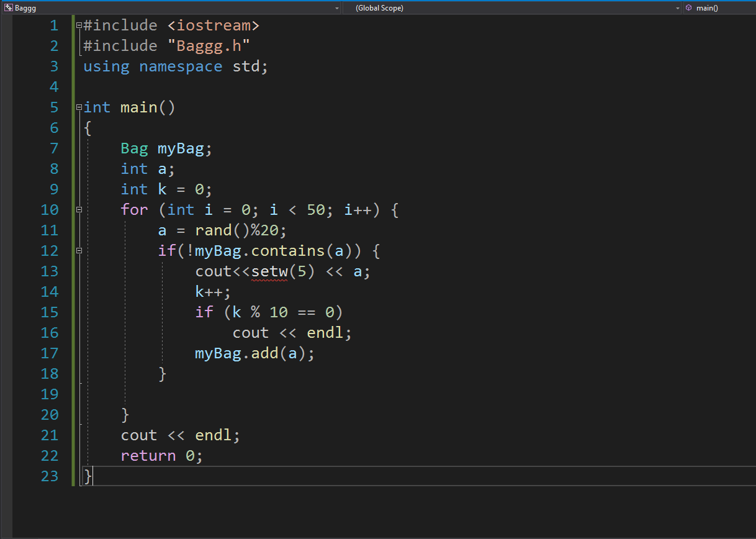This screenshot has height=539, width=756.
Task: Collapse the main() function at line 5
Action: (x=79, y=107)
